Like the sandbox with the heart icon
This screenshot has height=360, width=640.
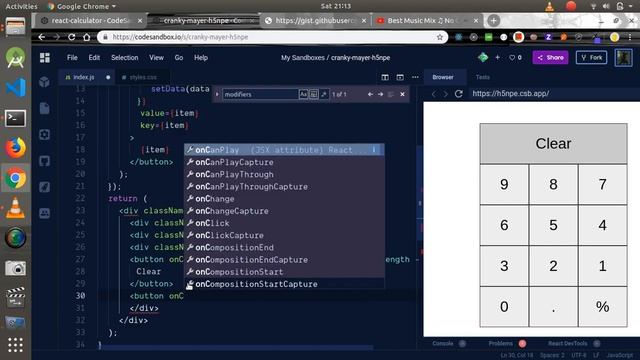coord(512,58)
